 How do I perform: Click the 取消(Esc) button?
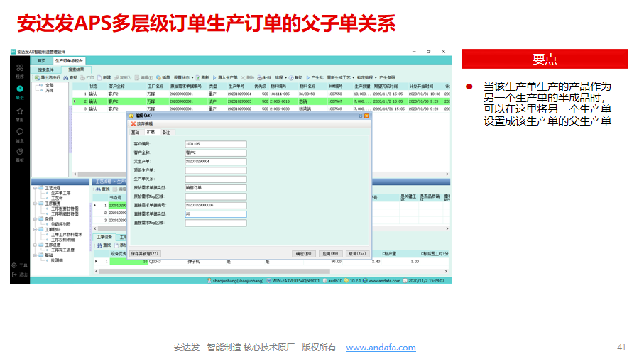[x=357, y=254]
